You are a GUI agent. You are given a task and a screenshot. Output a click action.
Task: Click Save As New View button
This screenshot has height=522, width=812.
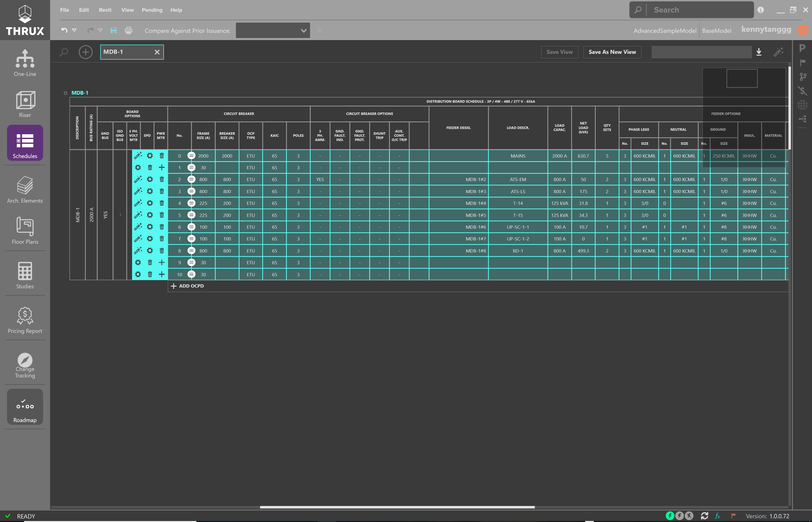point(612,52)
